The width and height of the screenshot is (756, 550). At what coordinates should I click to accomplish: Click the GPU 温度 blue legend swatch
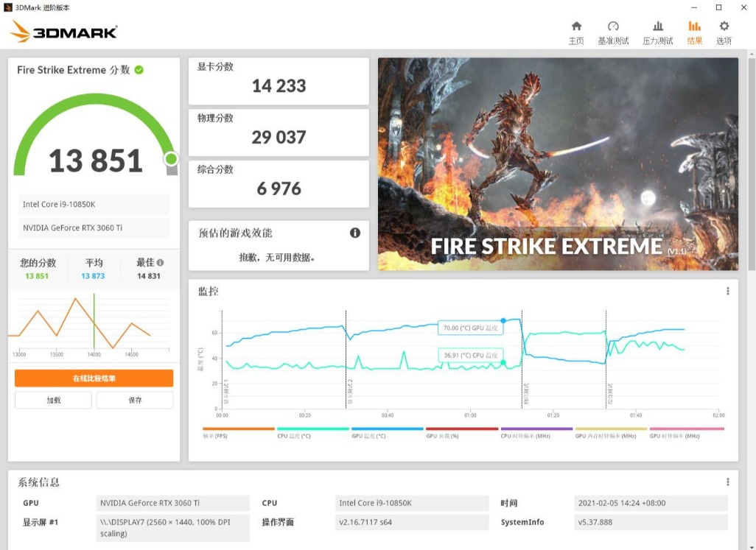pyautogui.click(x=388, y=429)
